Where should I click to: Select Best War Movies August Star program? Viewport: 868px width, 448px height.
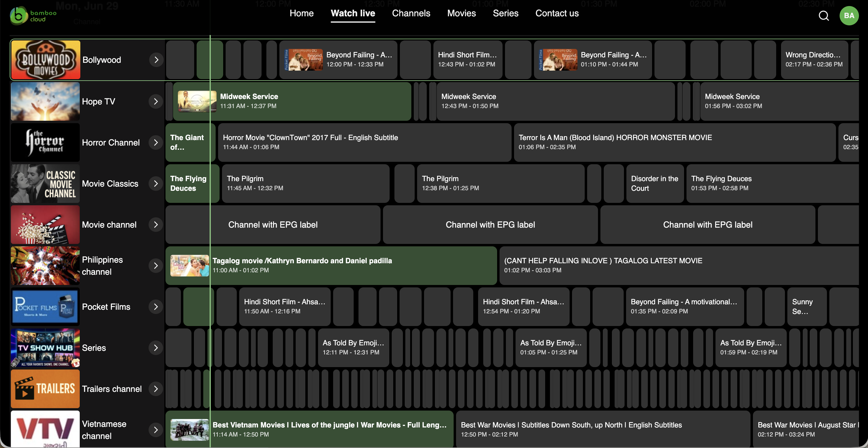pyautogui.click(x=806, y=429)
